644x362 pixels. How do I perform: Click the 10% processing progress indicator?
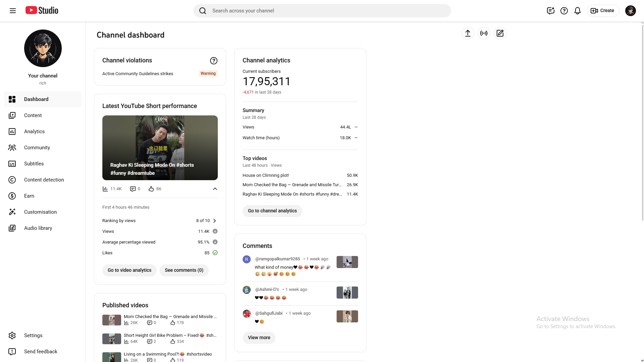[x=161, y=119]
